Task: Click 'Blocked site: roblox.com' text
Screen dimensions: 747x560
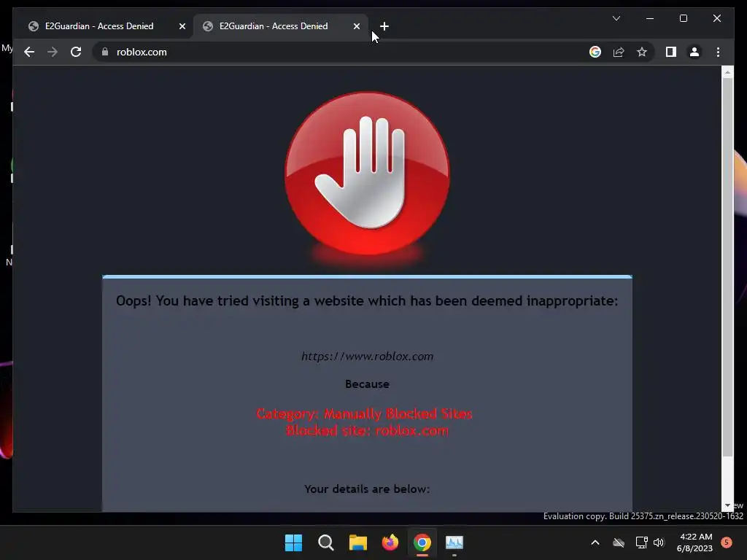Action: click(x=367, y=430)
